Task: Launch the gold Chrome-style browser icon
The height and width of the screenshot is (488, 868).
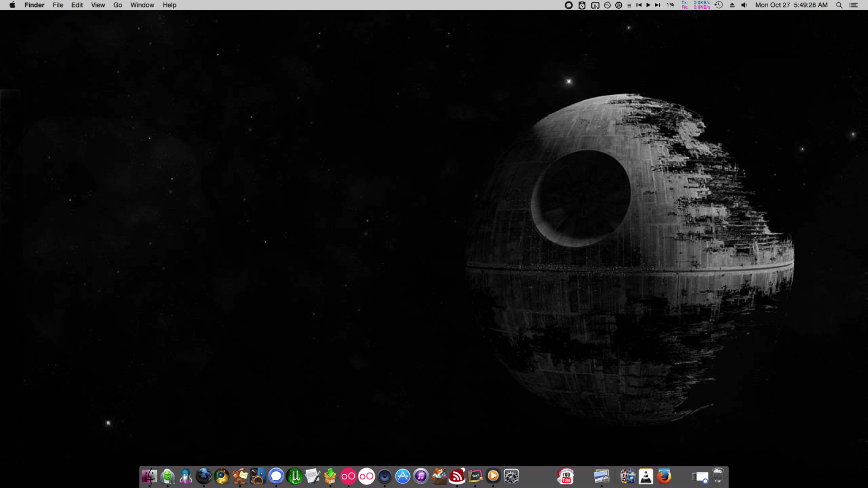Action: (x=222, y=476)
